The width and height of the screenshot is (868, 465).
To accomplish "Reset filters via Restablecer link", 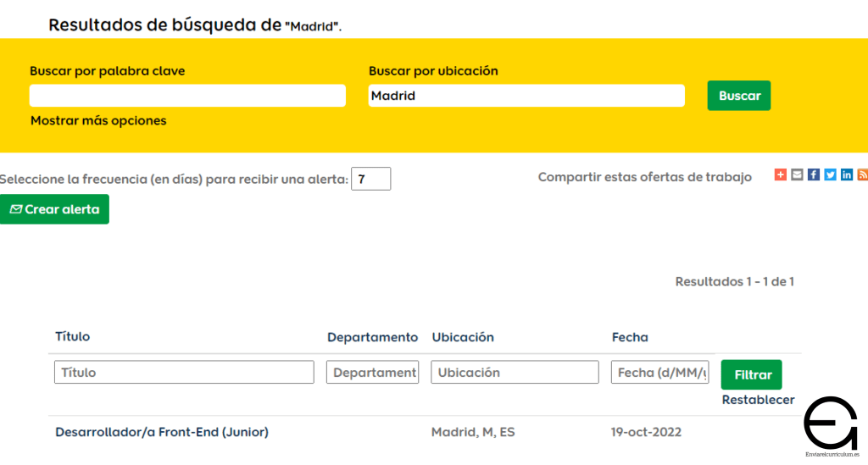I will 758,400.
